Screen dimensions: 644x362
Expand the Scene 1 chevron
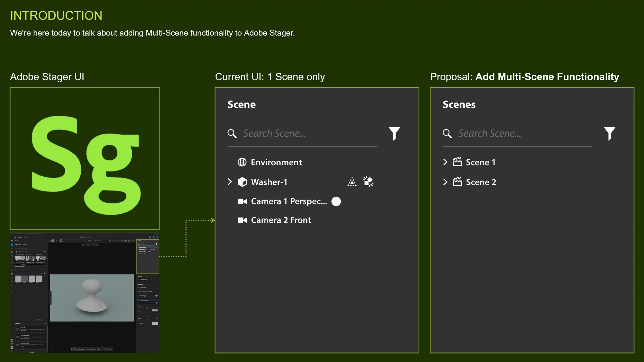coord(445,162)
